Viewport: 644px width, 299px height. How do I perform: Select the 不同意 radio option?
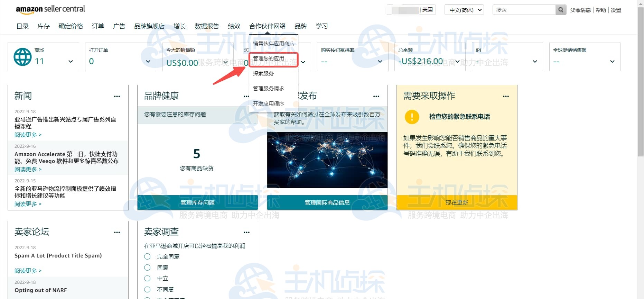(147, 289)
